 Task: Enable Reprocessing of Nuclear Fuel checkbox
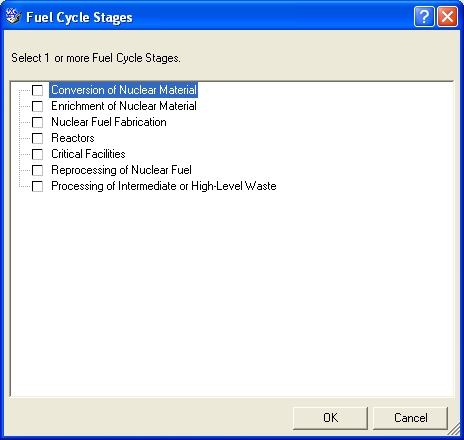click(37, 170)
